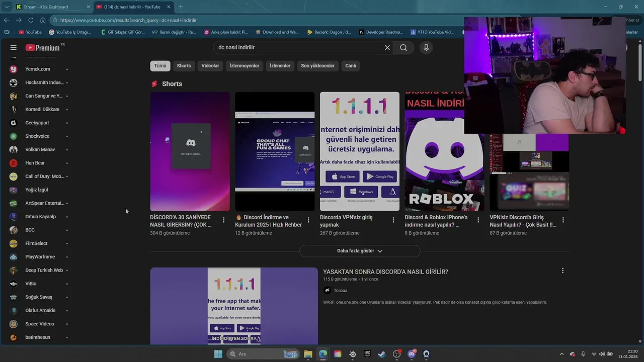Close the 'dc nasıl indirilir - YouTube' tab

[169, 7]
